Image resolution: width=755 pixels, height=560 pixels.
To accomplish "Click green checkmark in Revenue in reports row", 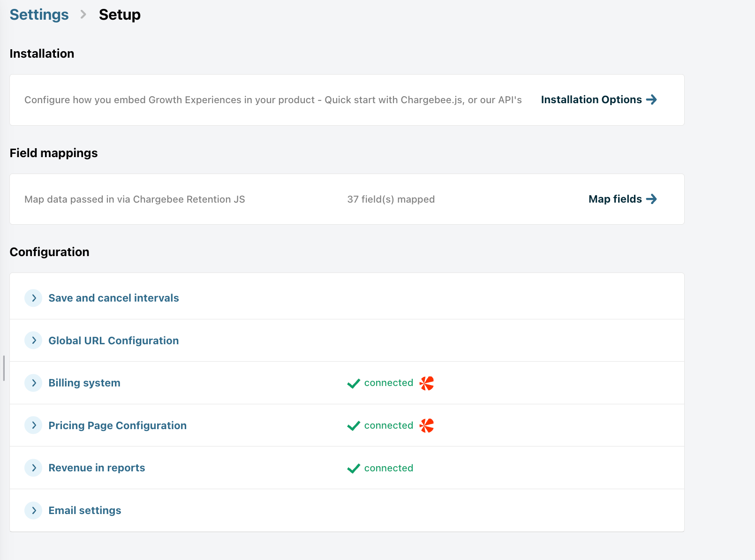I will point(354,468).
